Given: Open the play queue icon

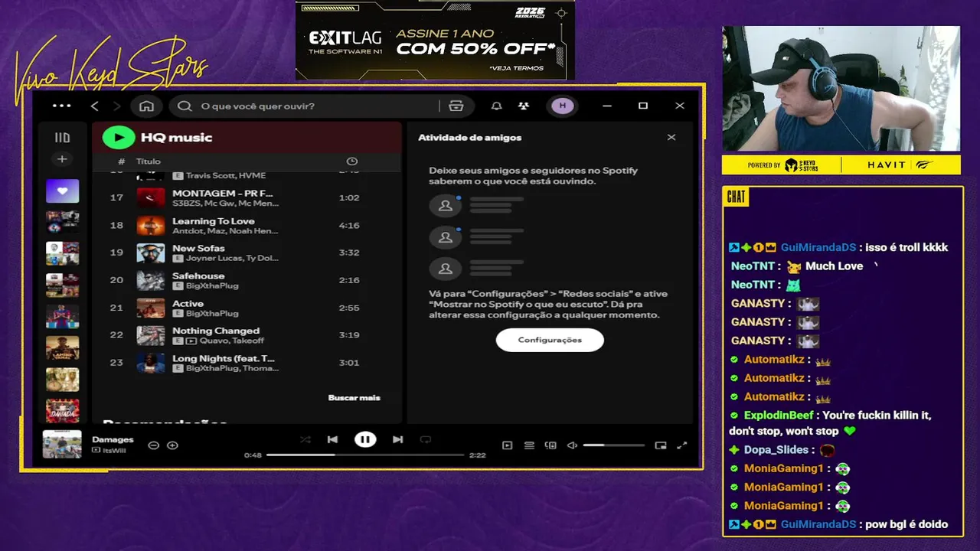Looking at the screenshot, I should tap(529, 445).
